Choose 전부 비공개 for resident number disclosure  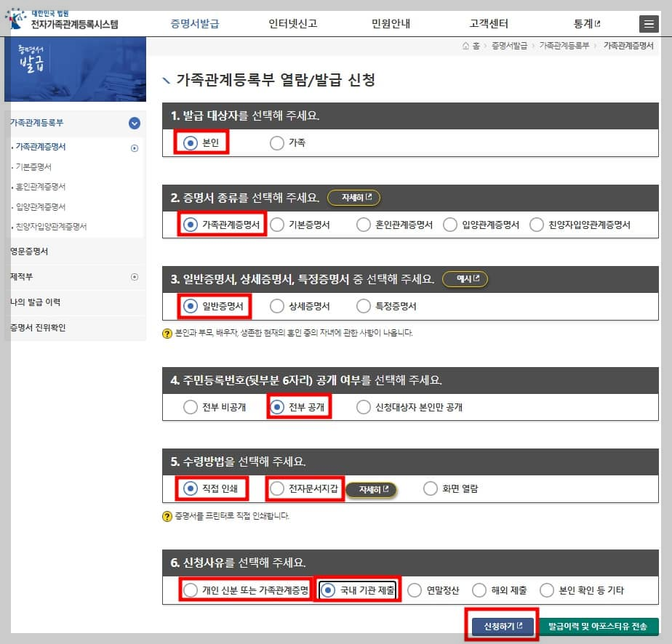[x=190, y=407]
